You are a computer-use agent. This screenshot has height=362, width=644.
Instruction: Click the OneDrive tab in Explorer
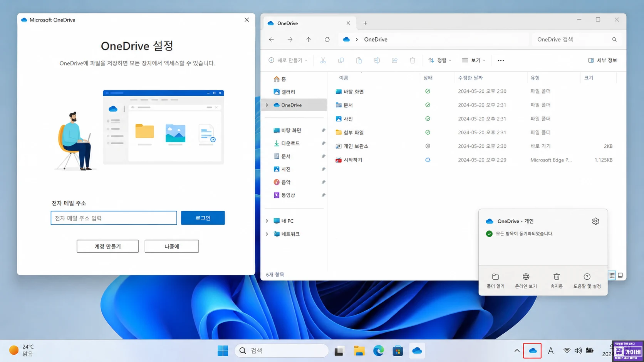[309, 23]
